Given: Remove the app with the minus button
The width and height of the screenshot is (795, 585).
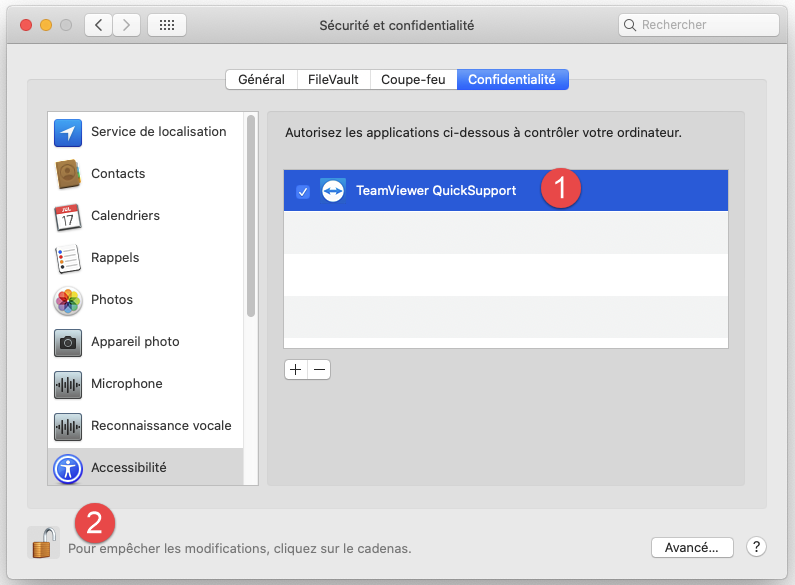Looking at the screenshot, I should point(319,369).
